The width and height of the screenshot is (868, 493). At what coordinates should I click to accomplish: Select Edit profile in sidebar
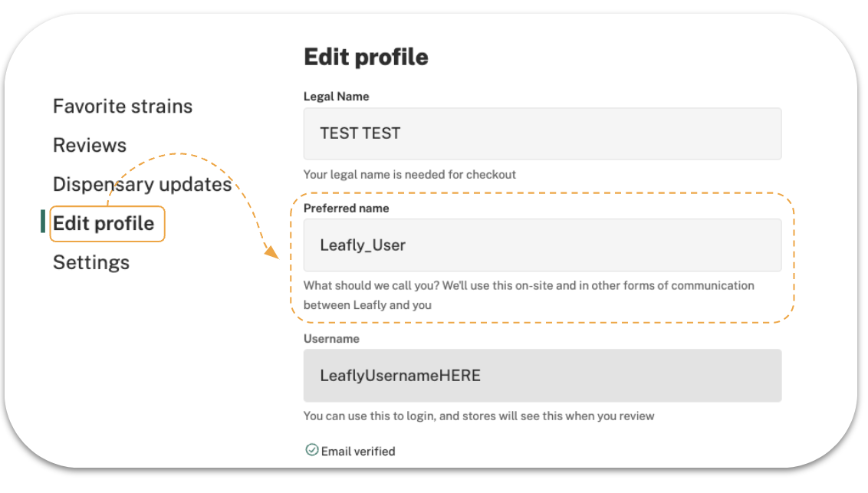pos(104,224)
